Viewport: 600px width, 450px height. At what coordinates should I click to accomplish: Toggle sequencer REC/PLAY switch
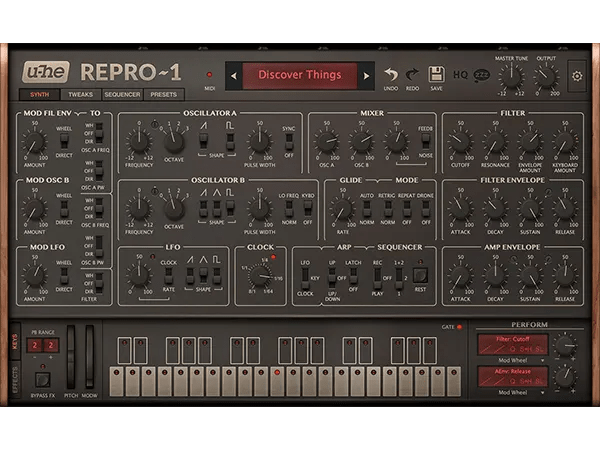tap(377, 277)
